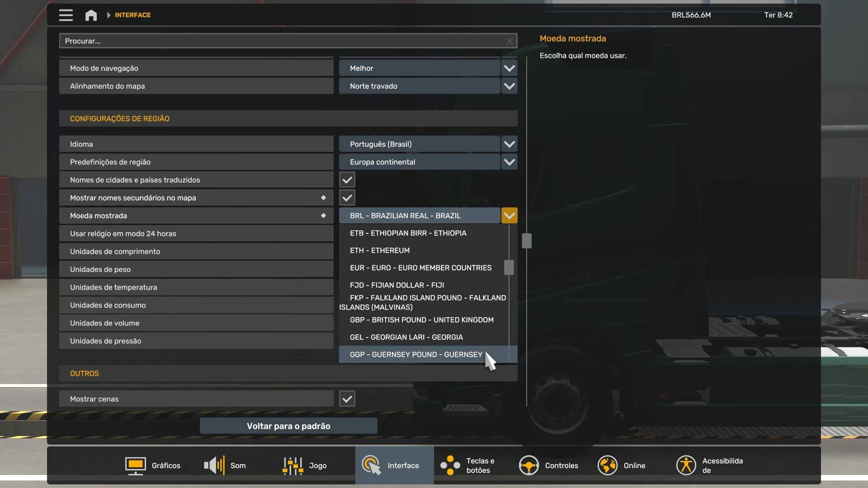The width and height of the screenshot is (868, 488).
Task: Open Controles steering wheel icon
Action: click(528, 465)
